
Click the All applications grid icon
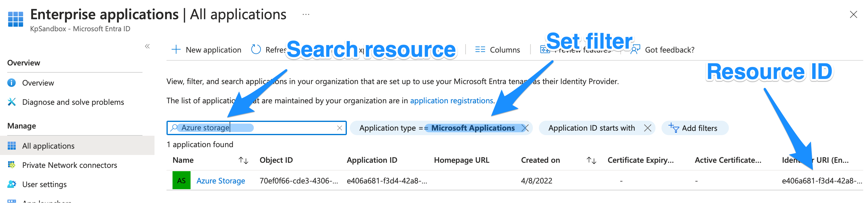click(x=12, y=146)
